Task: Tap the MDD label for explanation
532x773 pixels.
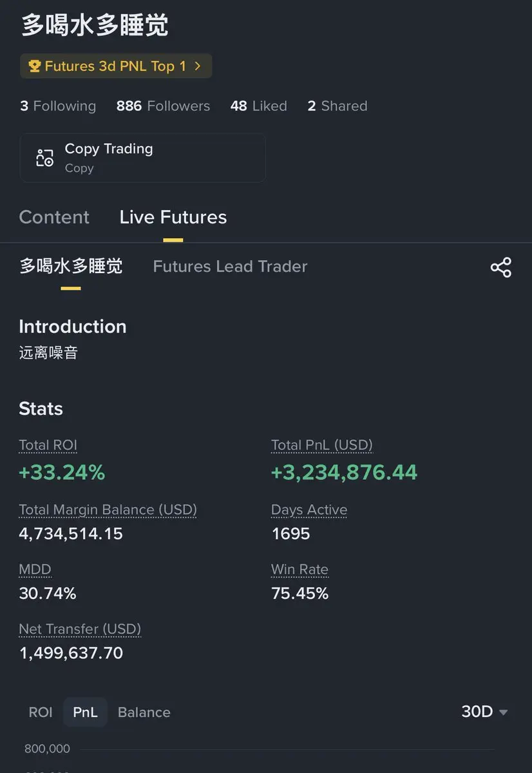Action: pyautogui.click(x=35, y=569)
